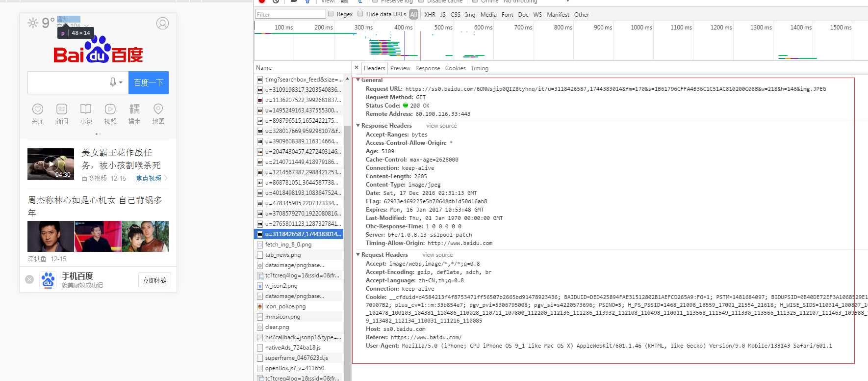Enable Hide data URLs checkbox
The width and height of the screenshot is (868, 381).
[x=360, y=14]
